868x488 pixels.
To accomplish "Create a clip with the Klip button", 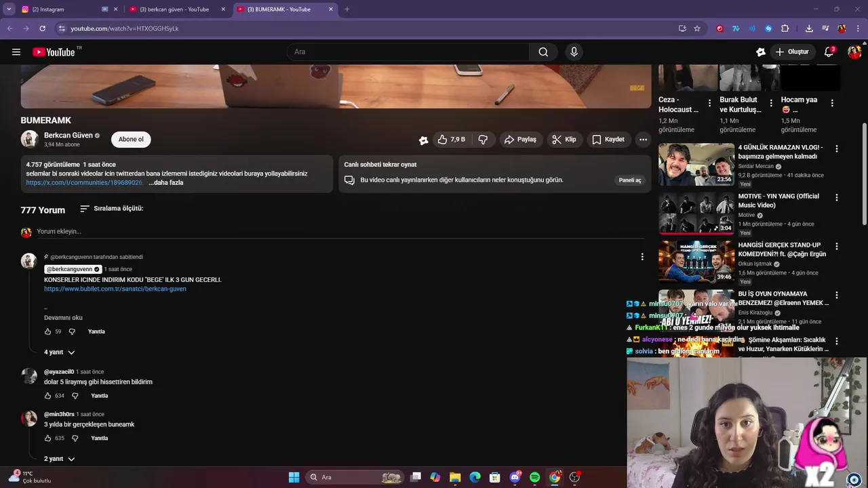I will click(x=564, y=140).
